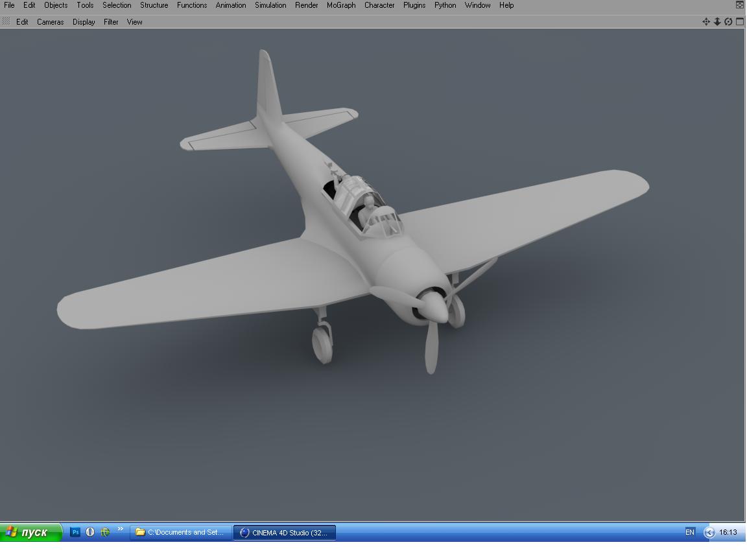The width and height of the screenshot is (747, 560).
Task: Open the Structure menu
Action: pyautogui.click(x=154, y=5)
